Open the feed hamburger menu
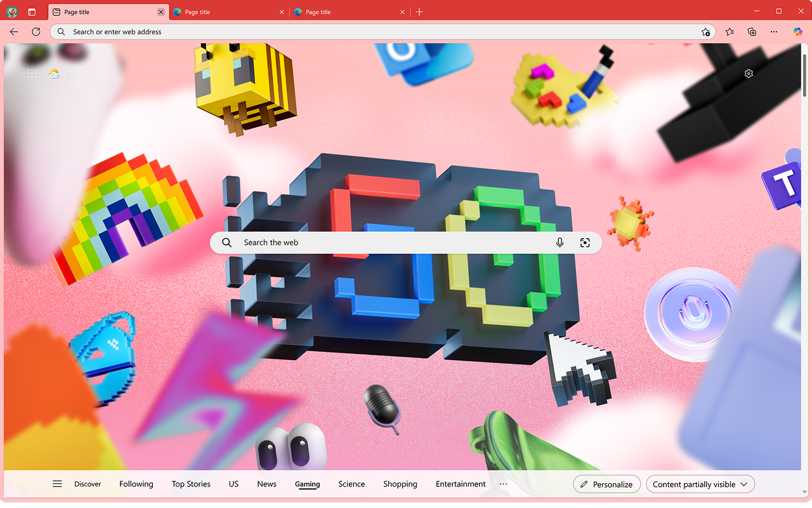812x508 pixels. [x=57, y=484]
